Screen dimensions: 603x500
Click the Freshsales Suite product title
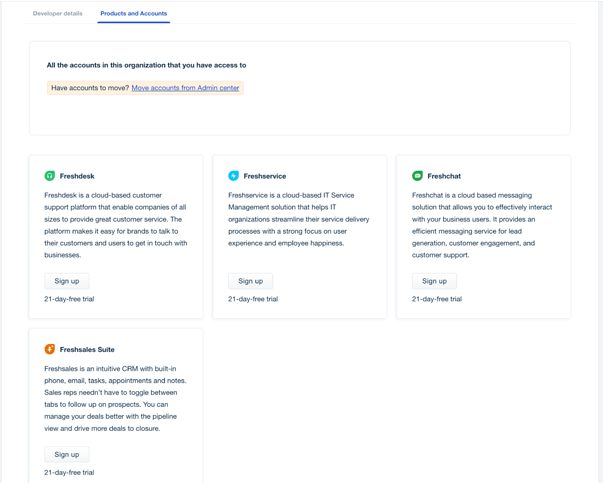pyautogui.click(x=87, y=350)
